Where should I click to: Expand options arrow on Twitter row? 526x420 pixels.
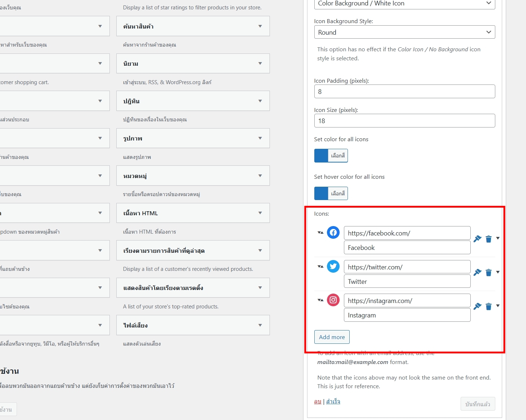coord(498,272)
